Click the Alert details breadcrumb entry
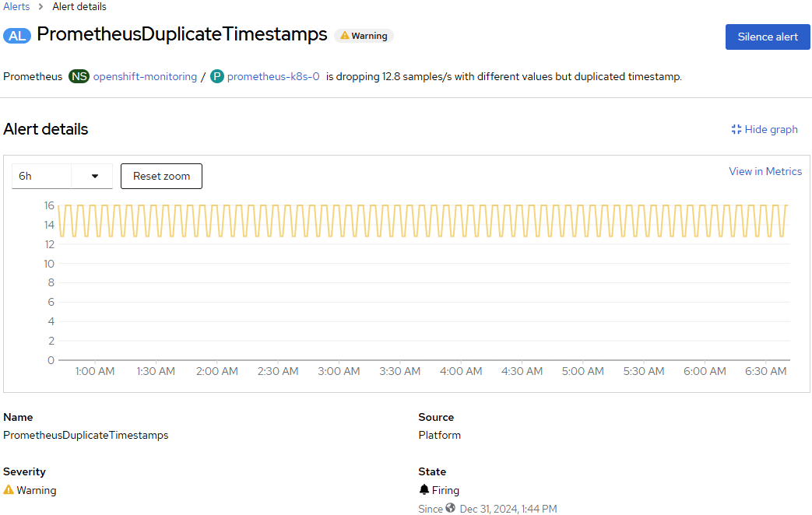The width and height of the screenshot is (812, 515). pos(79,6)
